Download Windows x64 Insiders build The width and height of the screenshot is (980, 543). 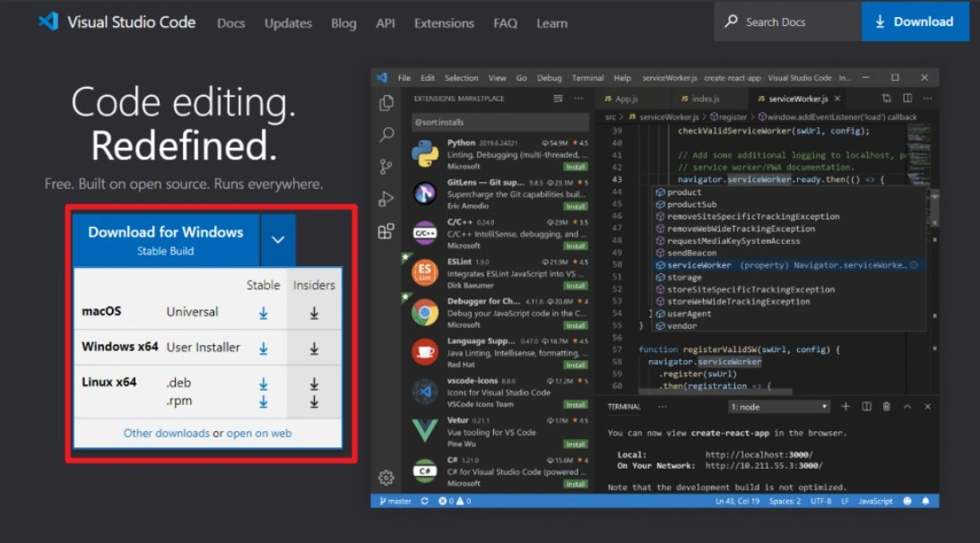coord(314,349)
